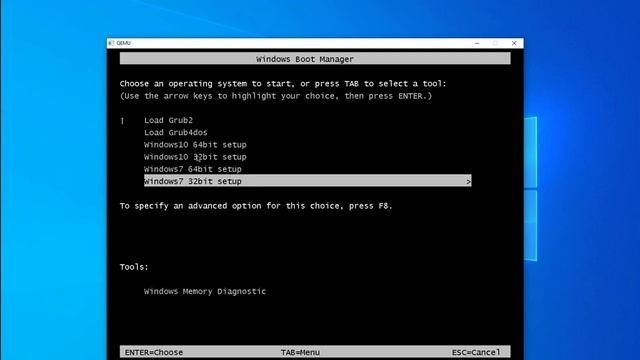This screenshot has height=360, width=640.
Task: Select the Load Grub2 boot entry
Action: tap(168, 120)
